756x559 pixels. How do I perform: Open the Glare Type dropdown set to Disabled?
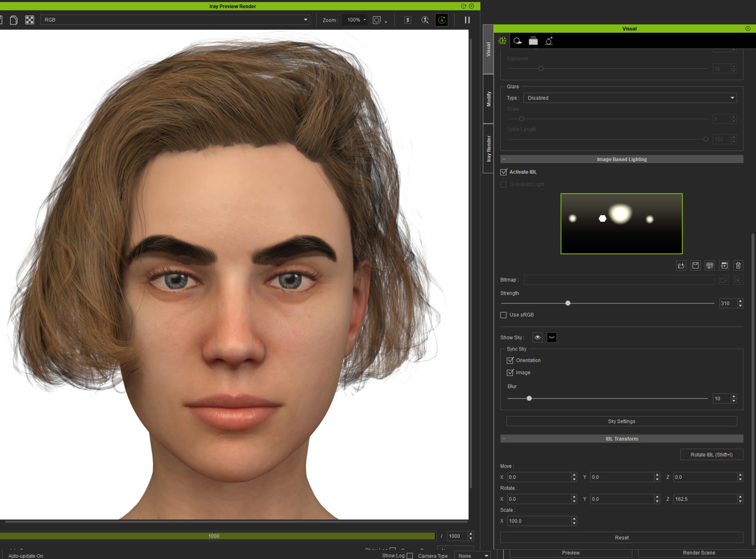coord(630,98)
